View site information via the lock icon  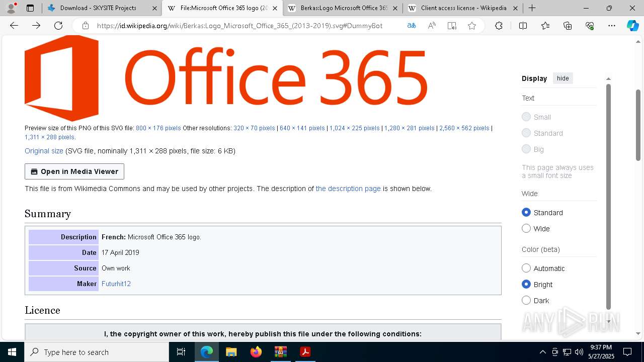86,26
